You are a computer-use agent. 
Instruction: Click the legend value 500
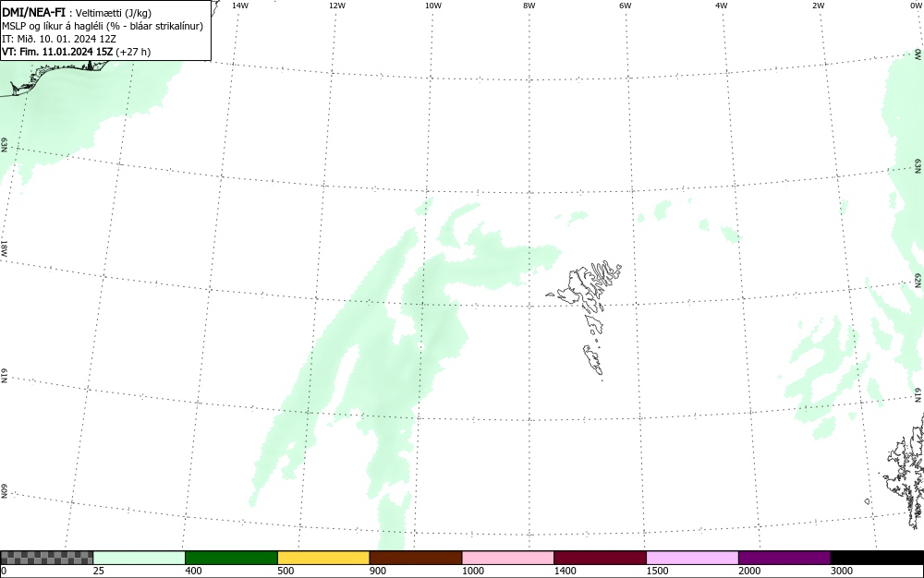click(x=286, y=571)
